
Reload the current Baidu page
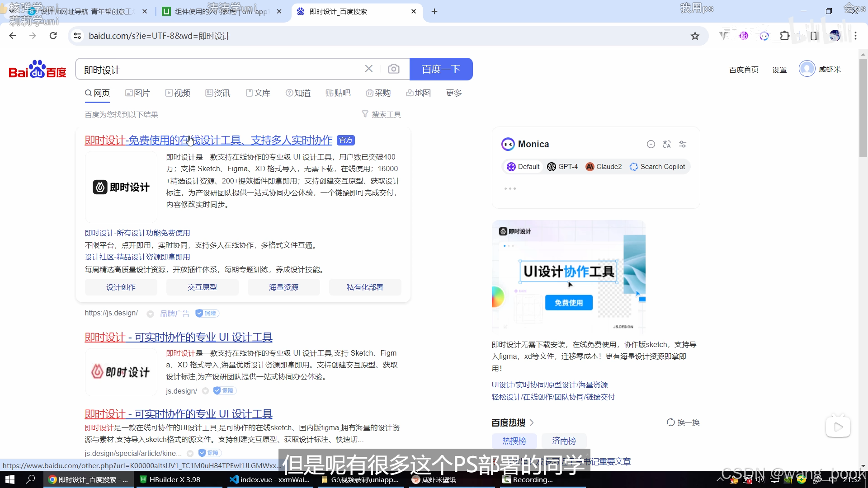pyautogui.click(x=53, y=36)
